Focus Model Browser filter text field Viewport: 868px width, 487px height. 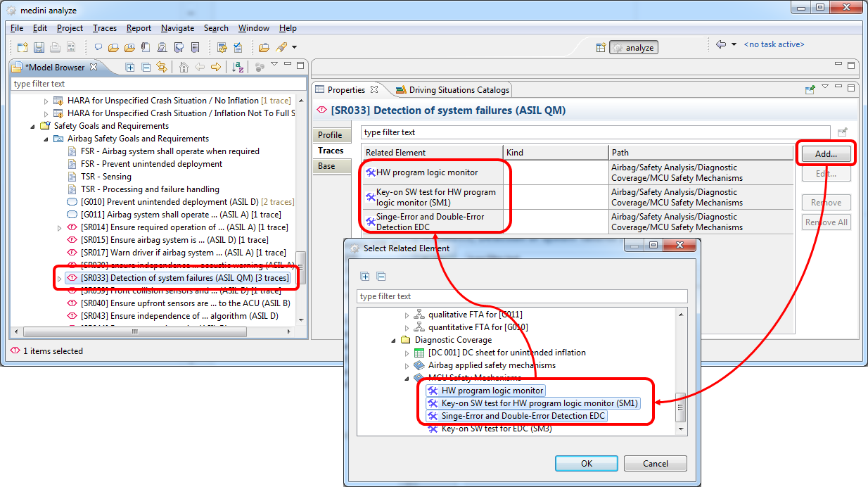[159, 84]
